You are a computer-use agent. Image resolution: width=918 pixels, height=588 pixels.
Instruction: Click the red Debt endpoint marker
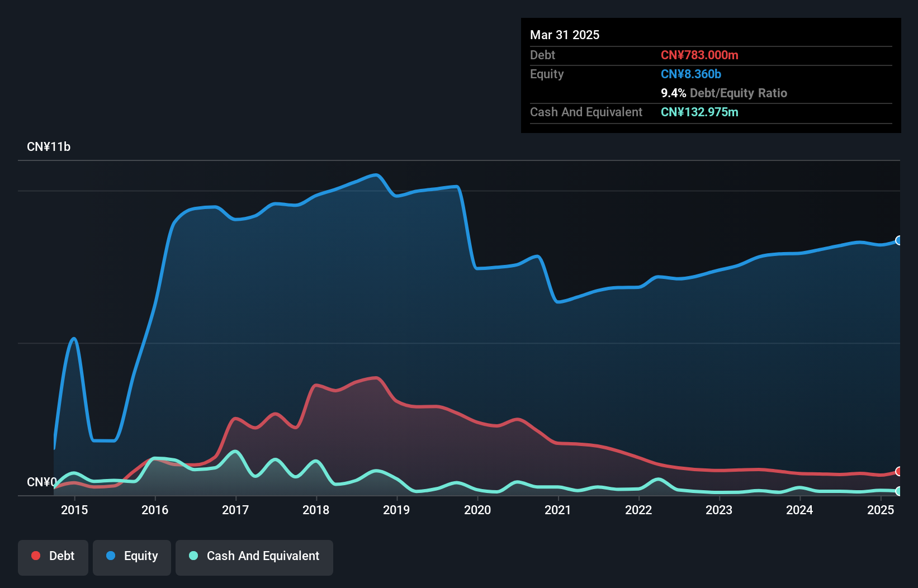pos(899,472)
